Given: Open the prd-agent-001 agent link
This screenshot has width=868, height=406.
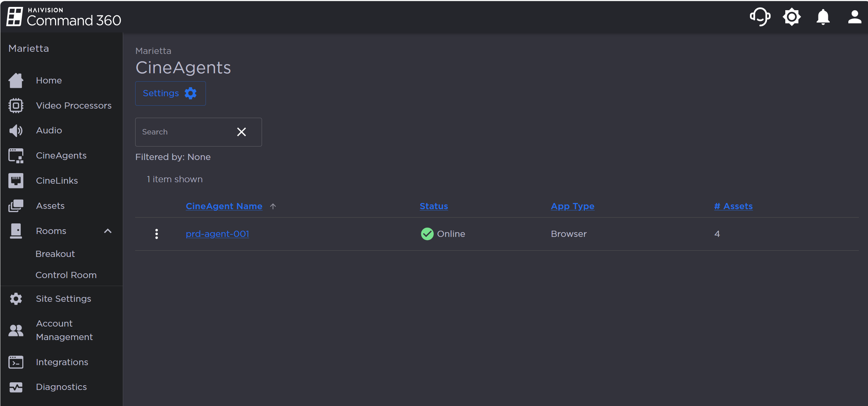Looking at the screenshot, I should (x=217, y=234).
